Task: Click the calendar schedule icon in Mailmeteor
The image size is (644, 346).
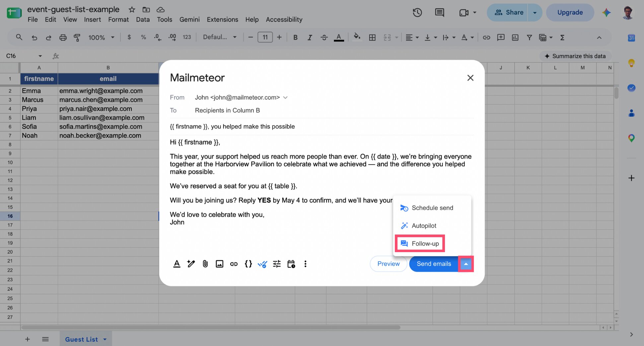Action: coord(291,264)
